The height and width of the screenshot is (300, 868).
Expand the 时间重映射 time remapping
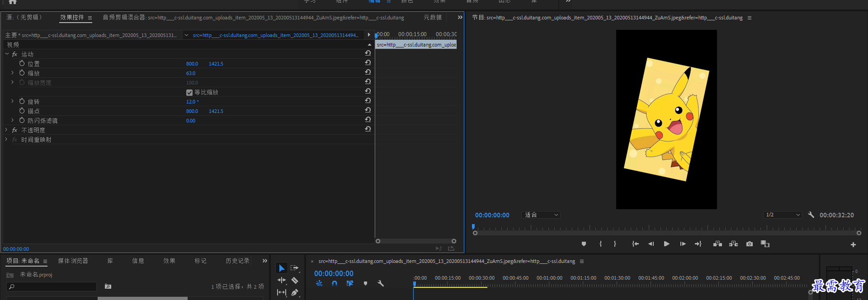(x=6, y=140)
